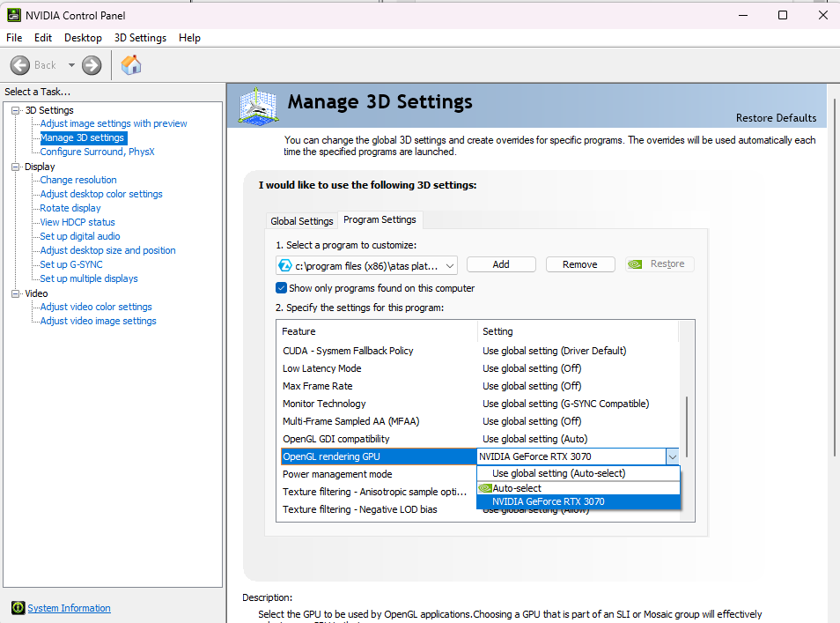
Task: Open Set up digital audio task
Action: click(80, 236)
